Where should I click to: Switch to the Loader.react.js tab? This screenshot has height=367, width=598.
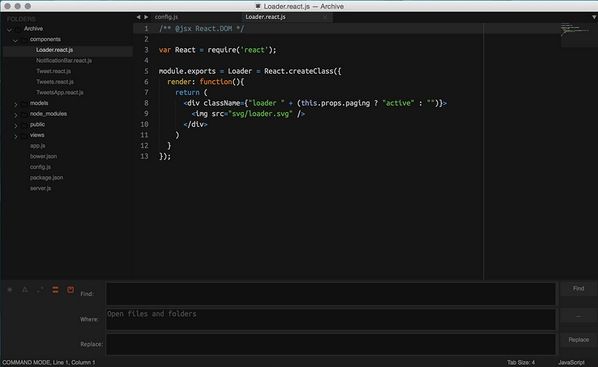coord(265,17)
